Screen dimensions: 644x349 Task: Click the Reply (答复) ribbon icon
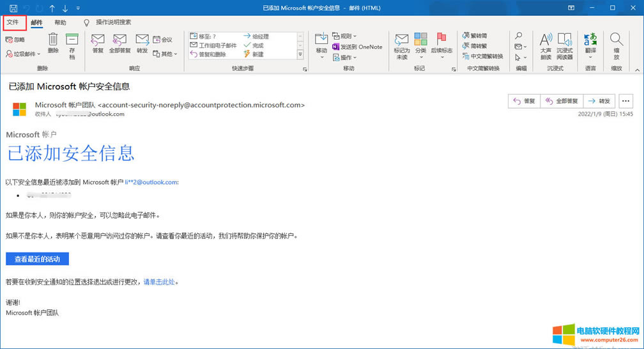click(98, 43)
